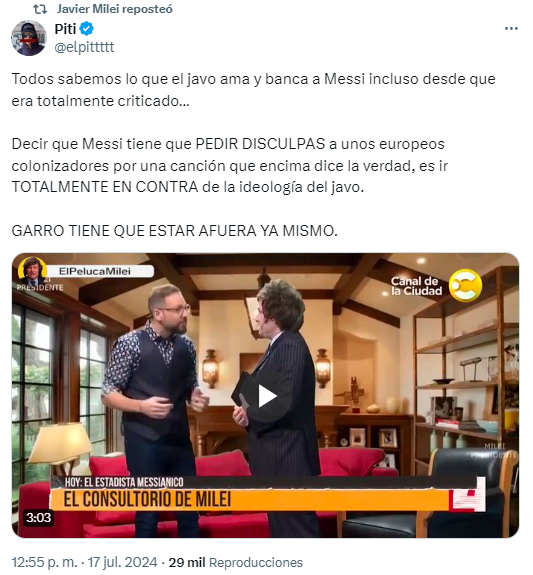
Task: Click the repost arrows icon
Action: 40,9
